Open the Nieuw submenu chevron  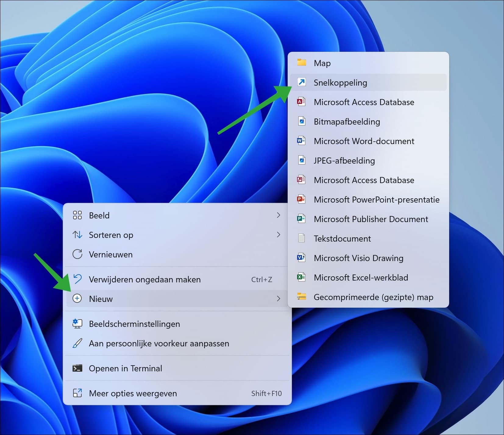point(279,299)
